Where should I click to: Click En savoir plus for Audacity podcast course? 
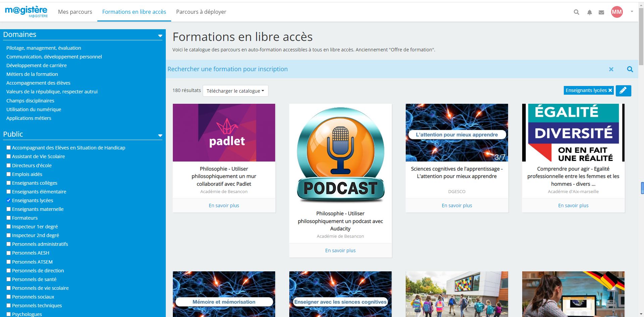point(340,251)
